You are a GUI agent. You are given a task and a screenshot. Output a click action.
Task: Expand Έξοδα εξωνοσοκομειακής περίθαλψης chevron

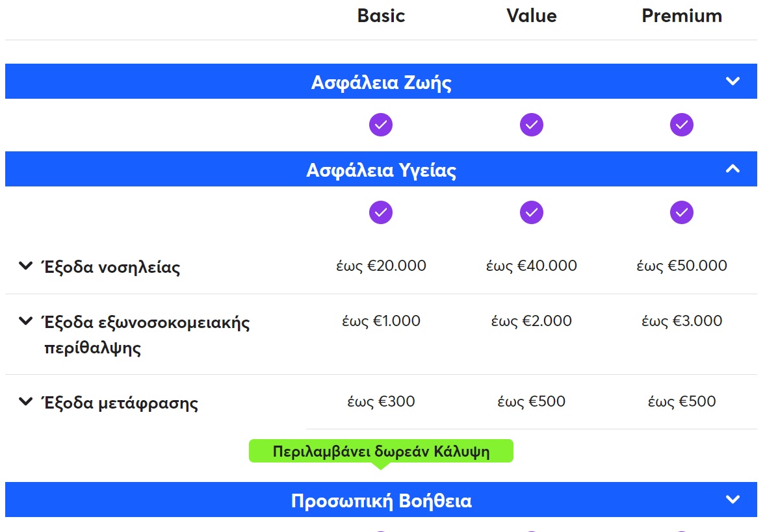(x=25, y=322)
